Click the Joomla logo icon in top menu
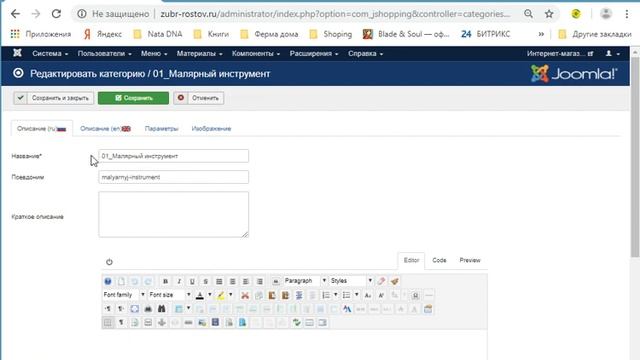 17,53
